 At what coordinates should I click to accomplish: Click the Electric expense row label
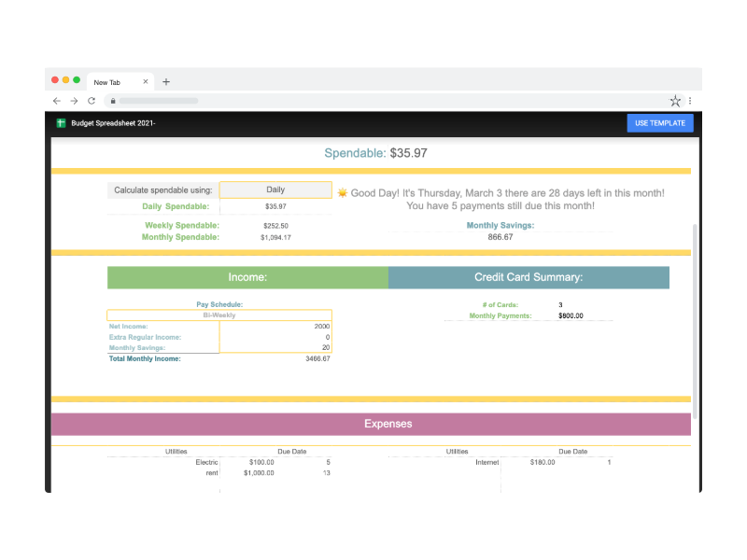pyautogui.click(x=206, y=462)
